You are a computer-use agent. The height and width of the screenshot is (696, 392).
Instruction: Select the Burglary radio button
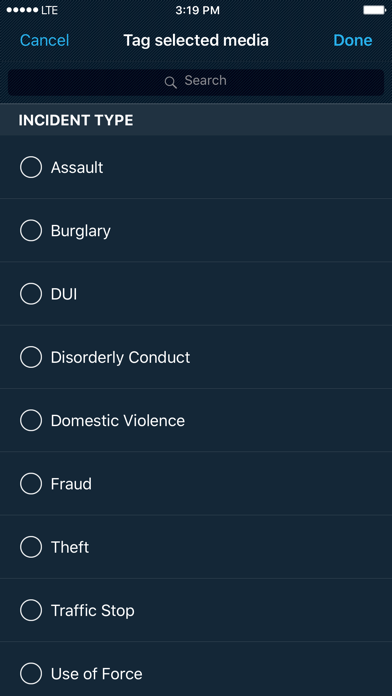[x=31, y=230]
